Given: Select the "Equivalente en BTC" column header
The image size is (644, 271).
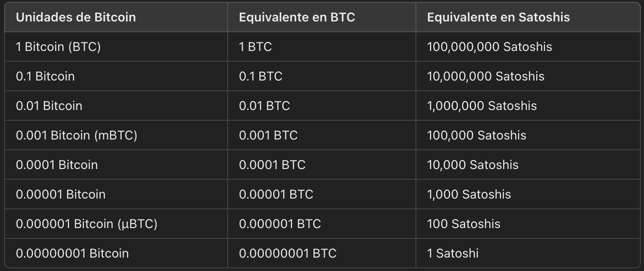Looking at the screenshot, I should tap(297, 17).
